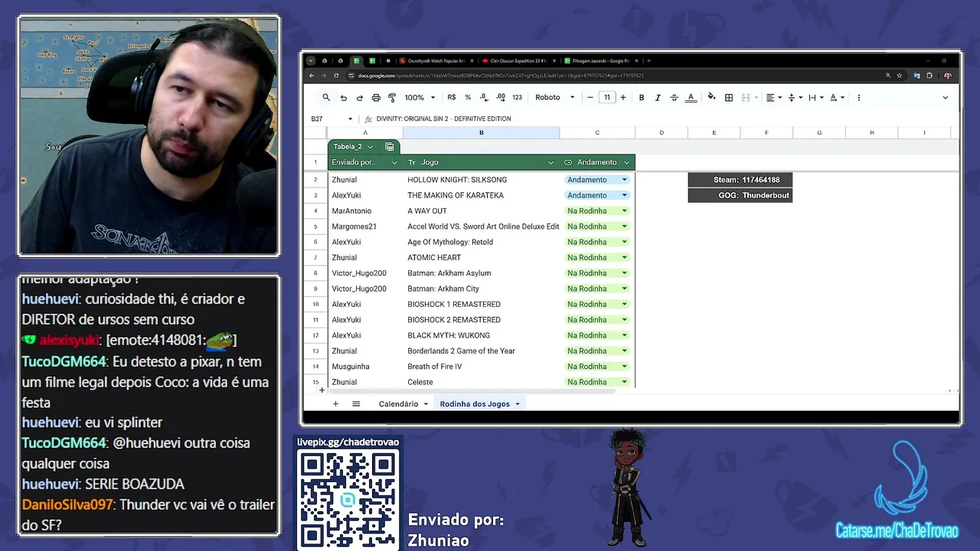Increase font size with plus button

click(623, 97)
